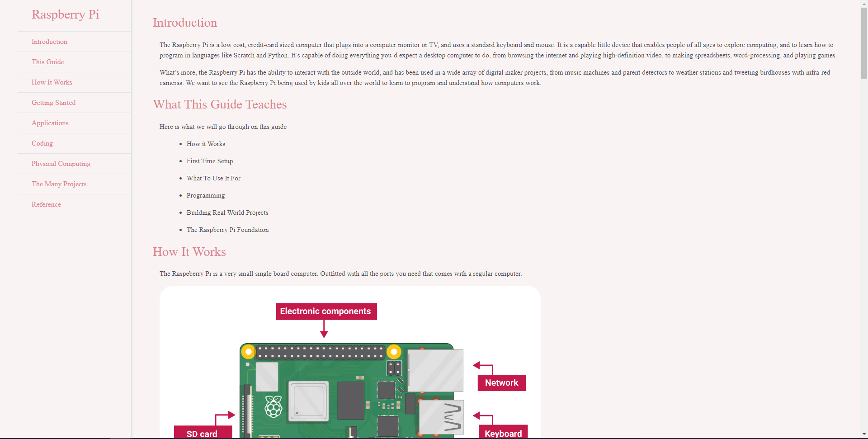Click the scrollbar up arrow
The width and height of the screenshot is (868, 439).
pyautogui.click(x=863, y=4)
